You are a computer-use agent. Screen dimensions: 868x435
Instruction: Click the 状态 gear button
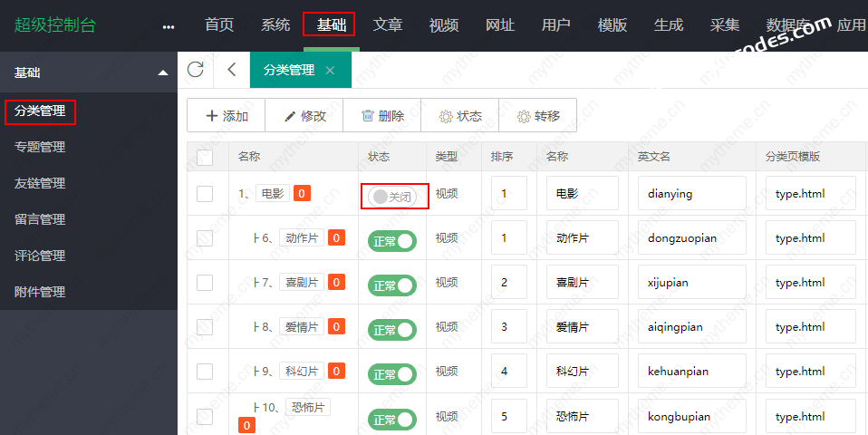tap(460, 116)
